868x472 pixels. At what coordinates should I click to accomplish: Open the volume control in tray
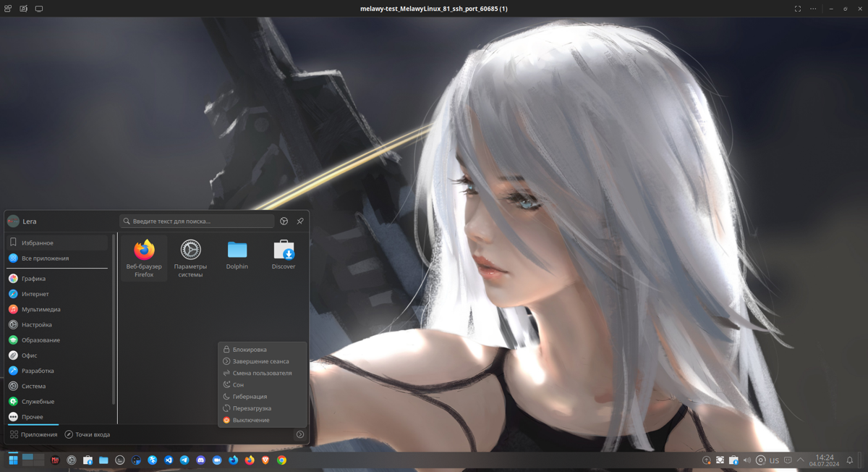coord(747,460)
